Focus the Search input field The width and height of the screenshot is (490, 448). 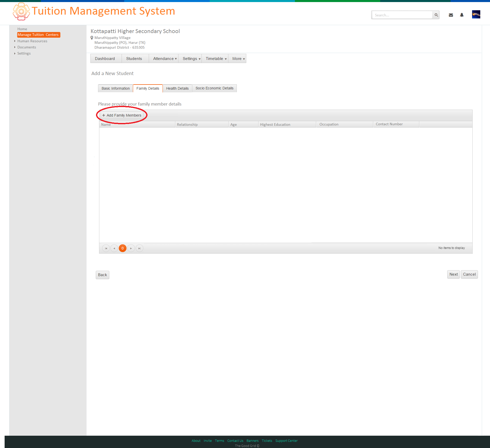[402, 15]
